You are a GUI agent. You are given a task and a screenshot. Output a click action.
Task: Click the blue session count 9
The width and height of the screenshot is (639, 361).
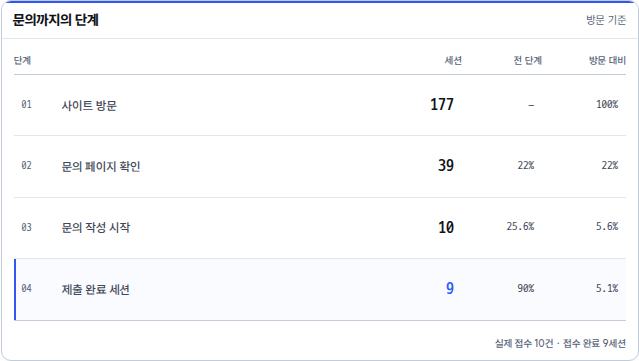pos(450,288)
